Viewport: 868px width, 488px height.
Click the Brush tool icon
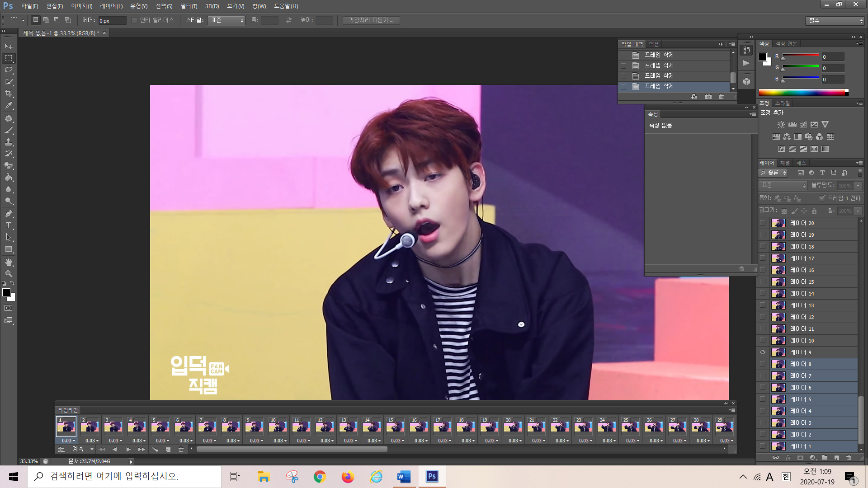tap(9, 130)
